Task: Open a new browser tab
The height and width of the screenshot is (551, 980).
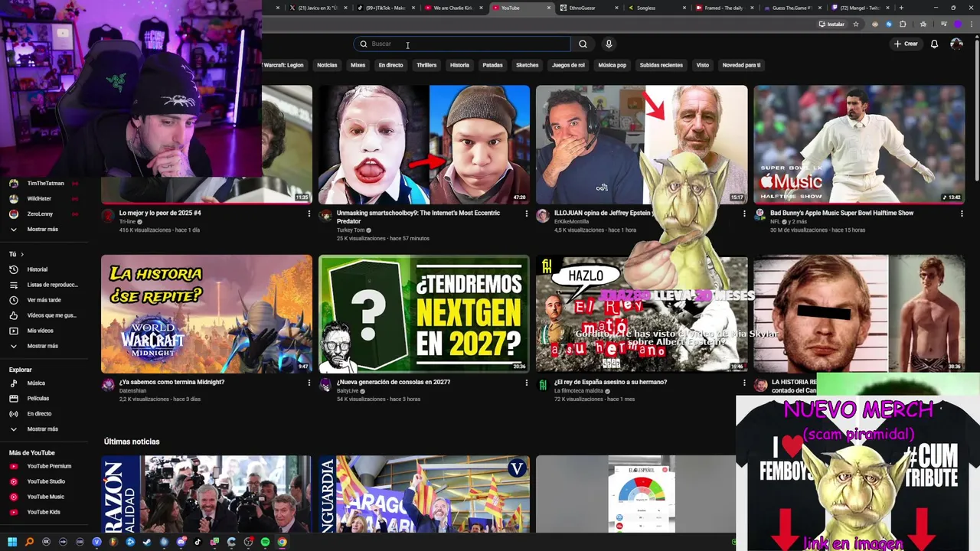Action: coord(901,8)
